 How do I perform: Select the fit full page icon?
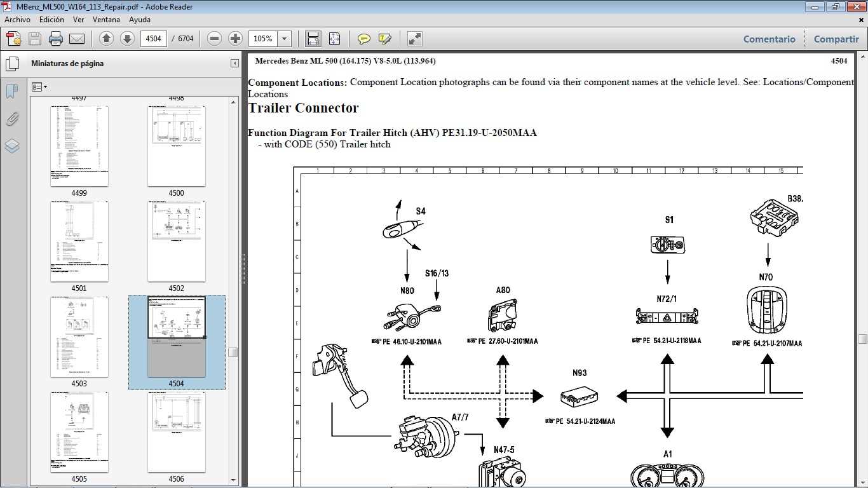(334, 39)
